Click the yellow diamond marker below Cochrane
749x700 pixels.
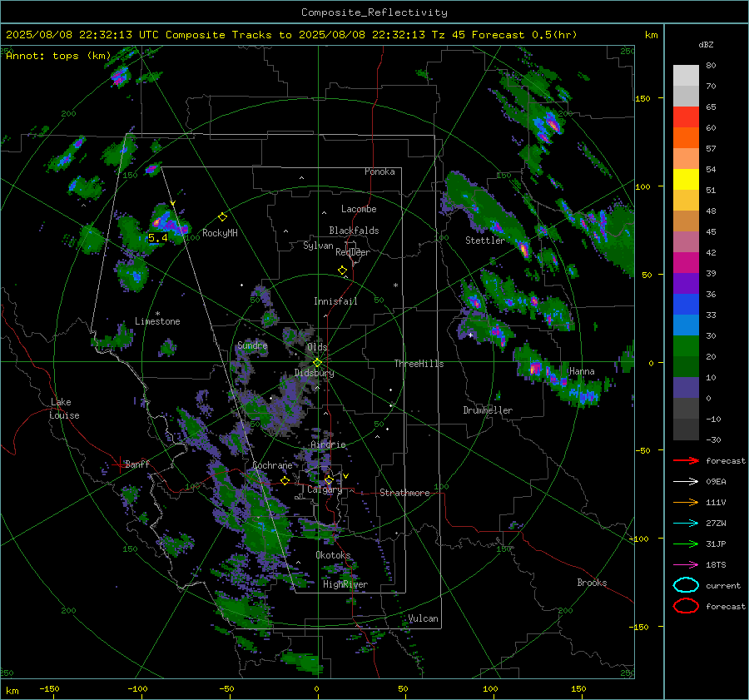tap(285, 480)
